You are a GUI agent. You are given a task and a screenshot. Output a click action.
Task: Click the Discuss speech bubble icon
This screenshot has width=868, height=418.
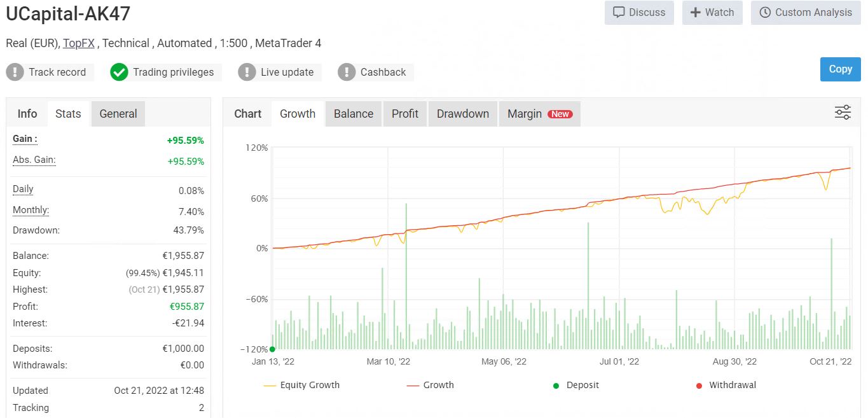click(x=619, y=13)
